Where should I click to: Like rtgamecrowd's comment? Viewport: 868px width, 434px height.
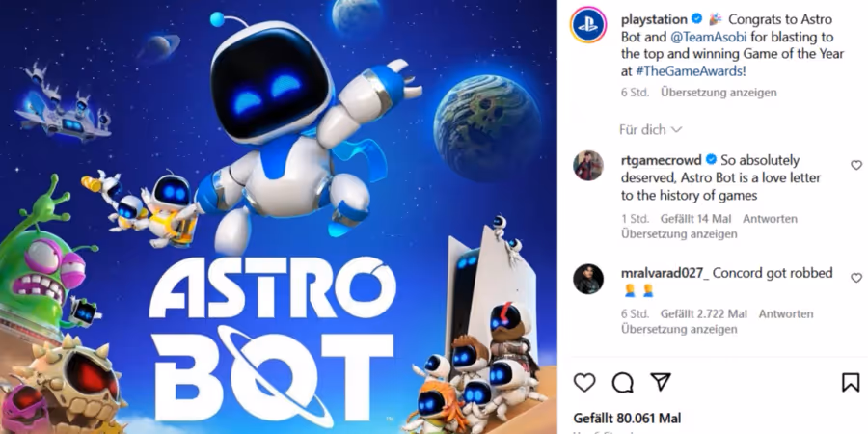855,165
